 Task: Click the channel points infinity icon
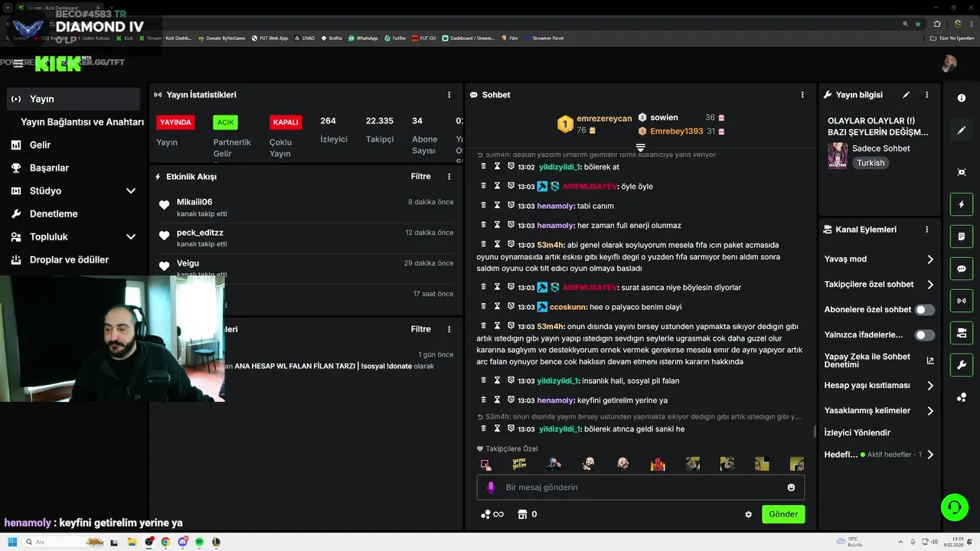point(492,514)
